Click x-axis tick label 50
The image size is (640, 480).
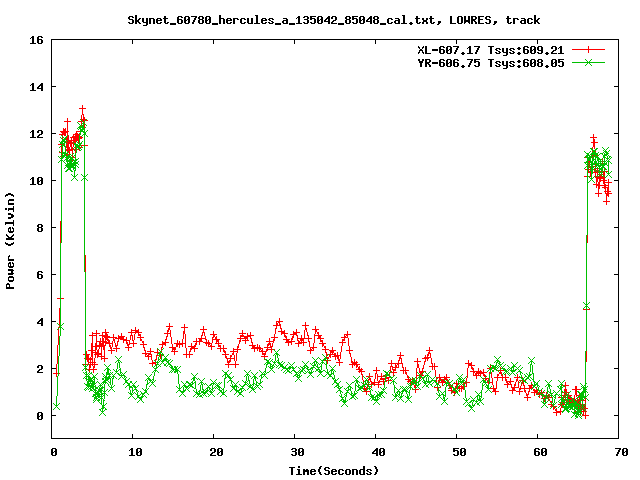pos(459,452)
